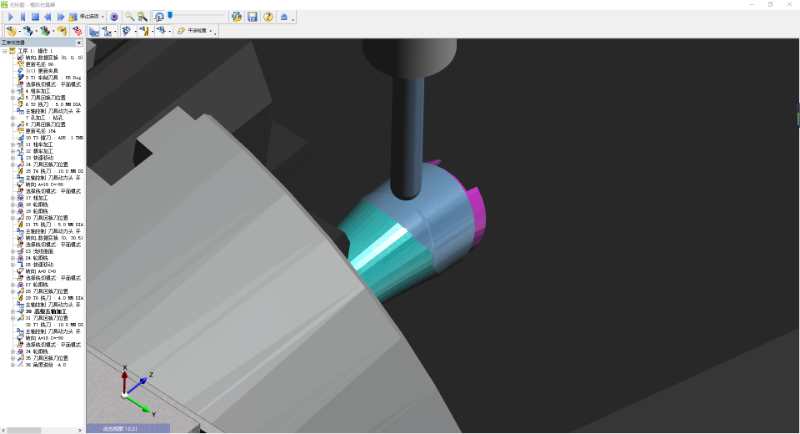Viewport: 800px width, 434px height.
Task: Start the simulation with the play icon
Action: click(x=11, y=17)
